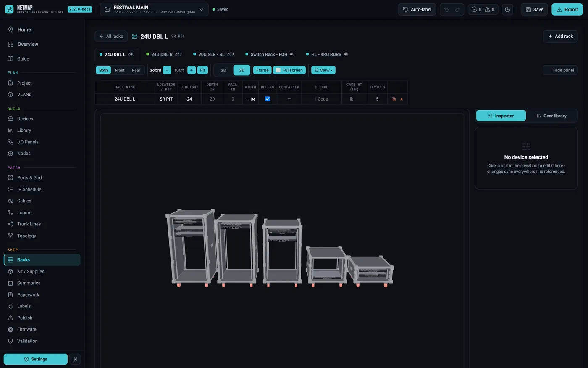Screen dimensions: 588x368
Task: Click the Save button
Action: coord(534,9)
